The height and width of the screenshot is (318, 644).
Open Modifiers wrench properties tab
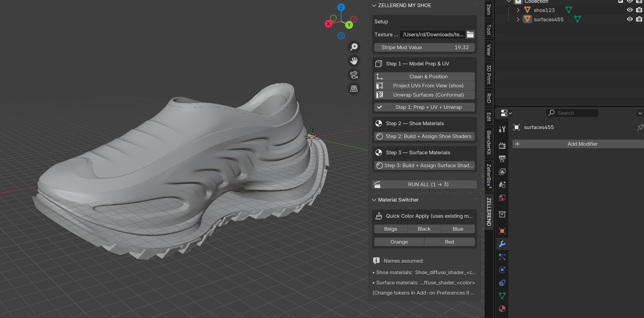pyautogui.click(x=502, y=244)
